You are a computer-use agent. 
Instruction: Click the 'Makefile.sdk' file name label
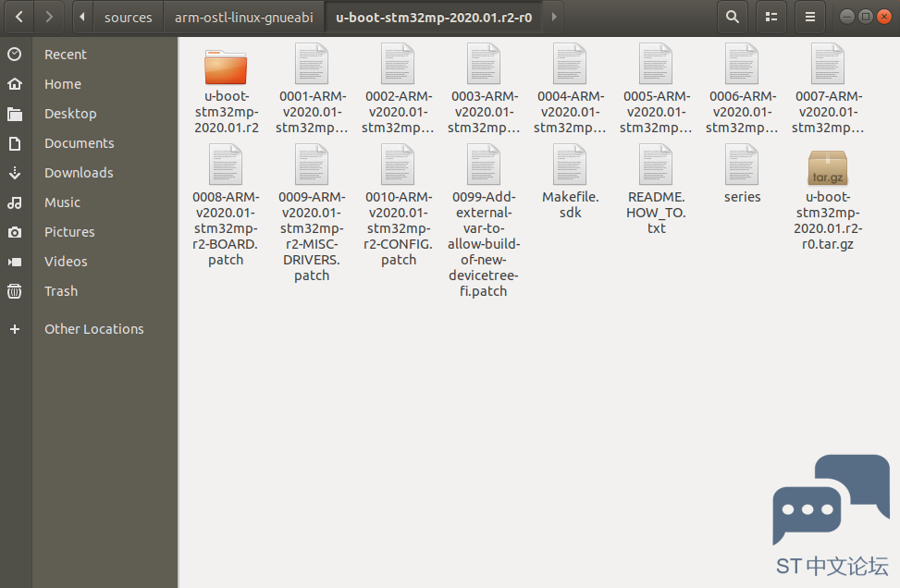point(571,205)
